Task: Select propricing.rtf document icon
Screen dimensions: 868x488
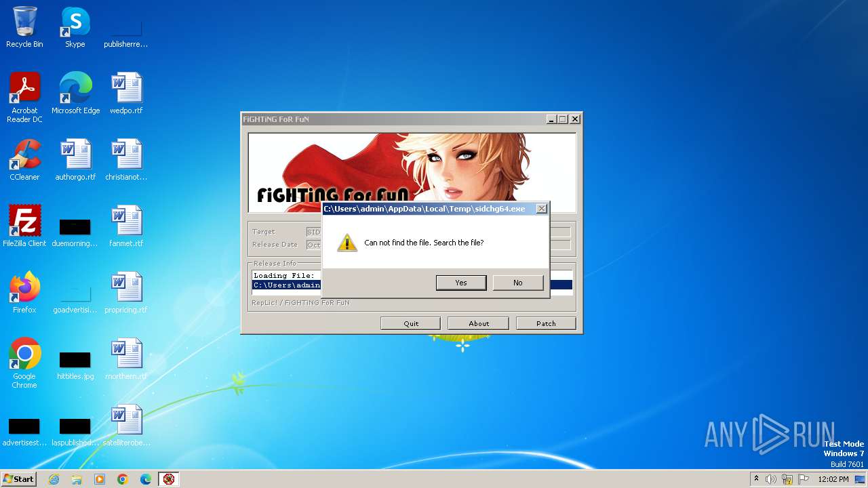Action: coord(126,293)
